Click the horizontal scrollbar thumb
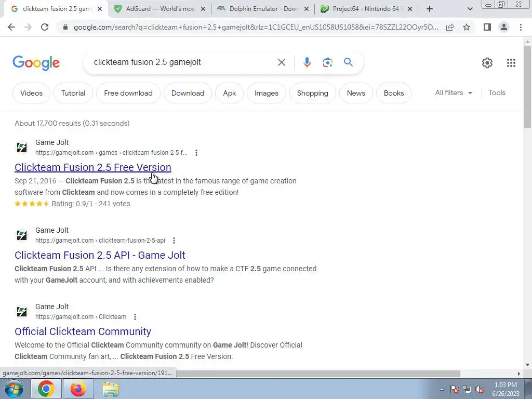The width and height of the screenshot is (532, 399). point(318,374)
